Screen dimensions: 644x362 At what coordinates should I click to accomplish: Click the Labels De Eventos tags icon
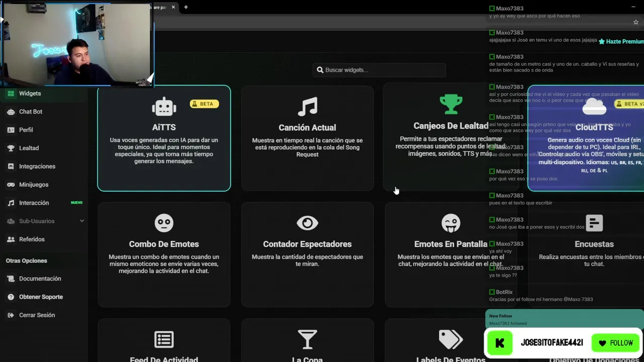(451, 339)
